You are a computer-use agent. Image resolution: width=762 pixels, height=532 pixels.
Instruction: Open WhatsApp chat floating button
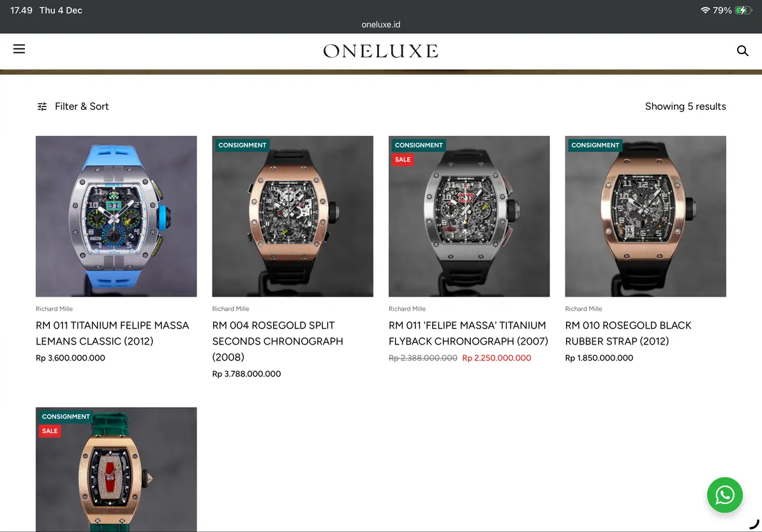click(724, 494)
